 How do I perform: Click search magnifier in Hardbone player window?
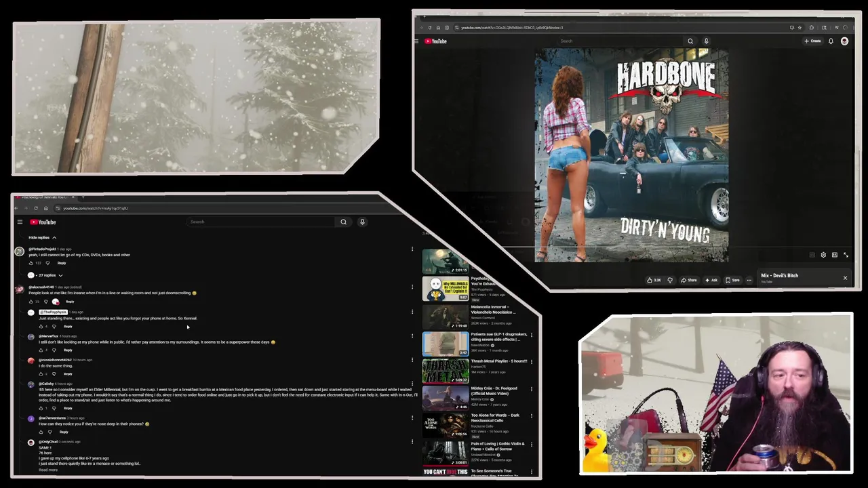[x=690, y=41]
